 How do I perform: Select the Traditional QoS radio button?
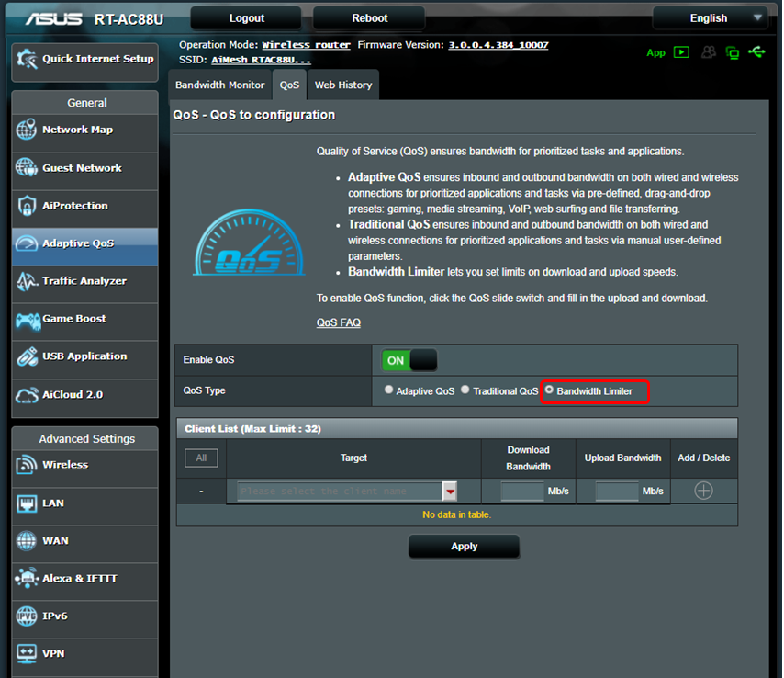465,390
